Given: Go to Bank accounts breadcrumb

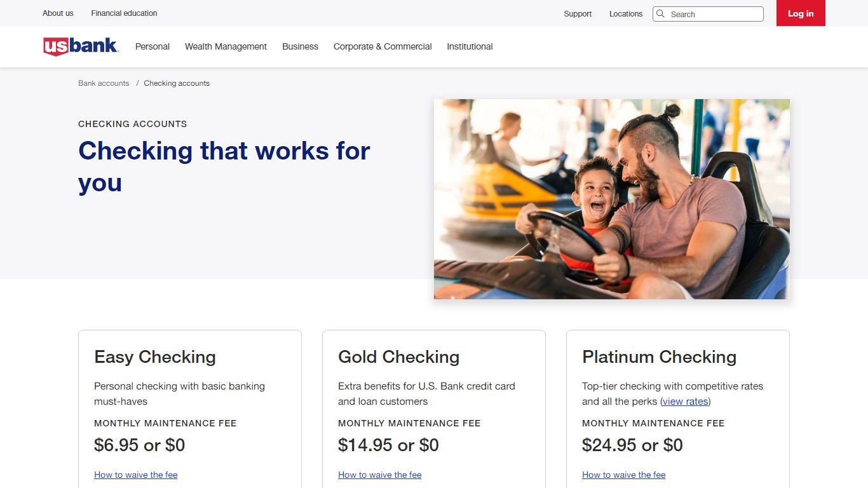Looking at the screenshot, I should (x=104, y=83).
